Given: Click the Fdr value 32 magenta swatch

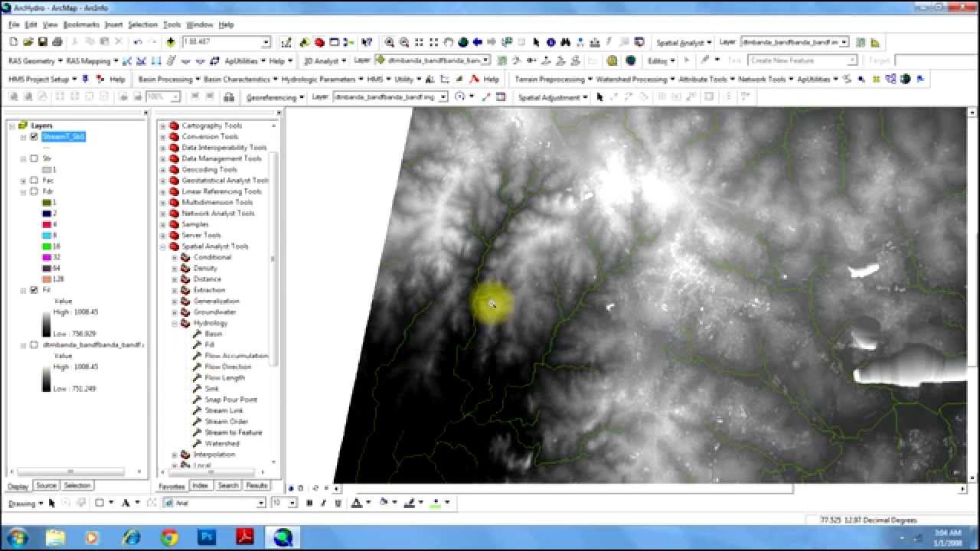Looking at the screenshot, I should point(47,257).
